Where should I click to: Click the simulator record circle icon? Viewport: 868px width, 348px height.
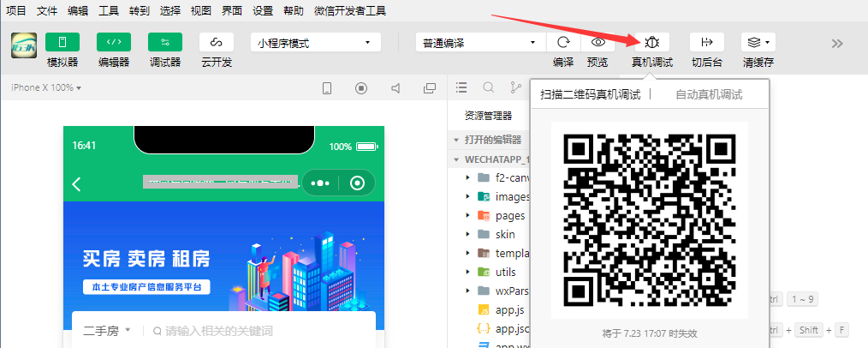(x=361, y=88)
